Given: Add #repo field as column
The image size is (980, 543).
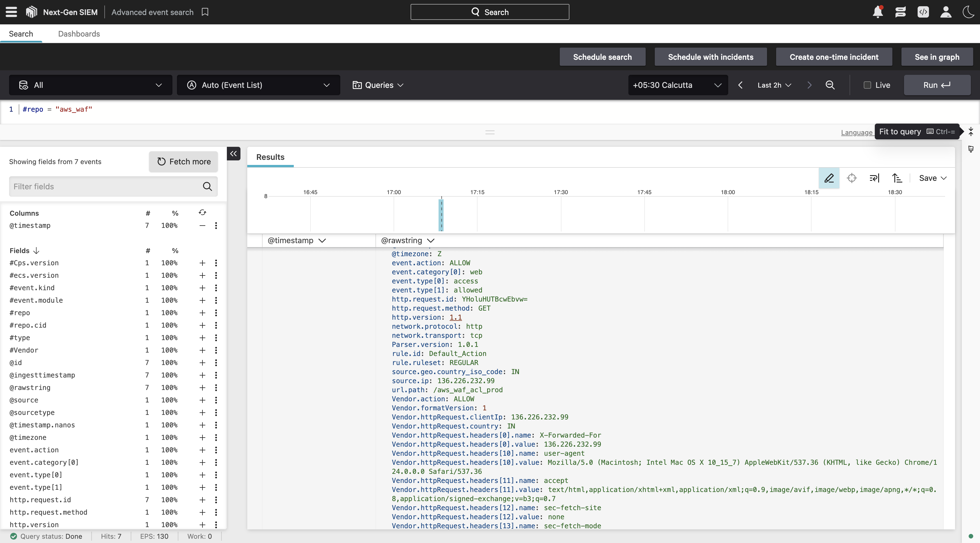Looking at the screenshot, I should (202, 313).
